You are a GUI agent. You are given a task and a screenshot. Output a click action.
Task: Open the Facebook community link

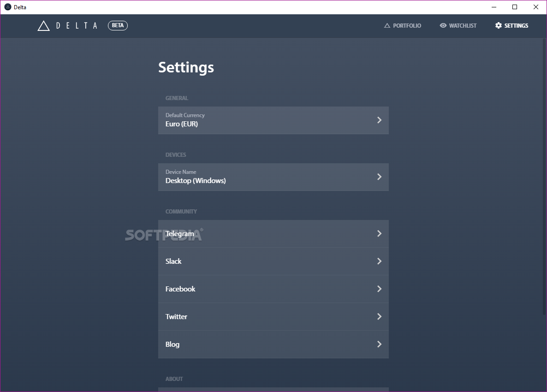click(273, 289)
